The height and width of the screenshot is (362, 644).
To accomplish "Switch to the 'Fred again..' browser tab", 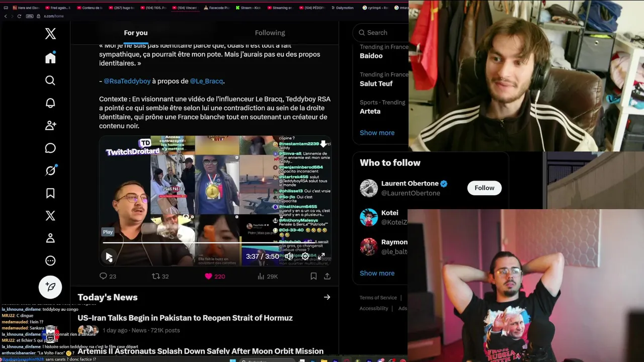I will pyautogui.click(x=58, y=8).
